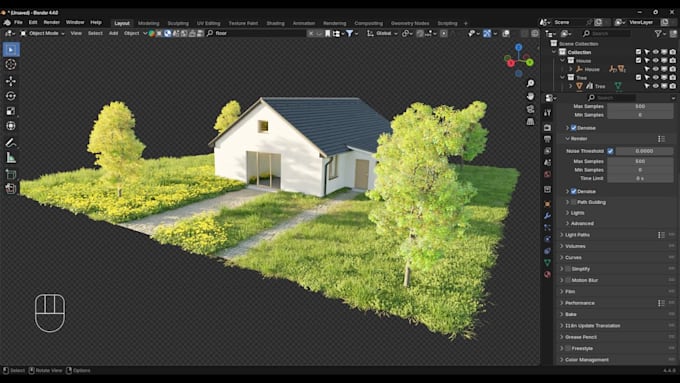
Task: Open the Particles properties tab
Action: pos(547,227)
